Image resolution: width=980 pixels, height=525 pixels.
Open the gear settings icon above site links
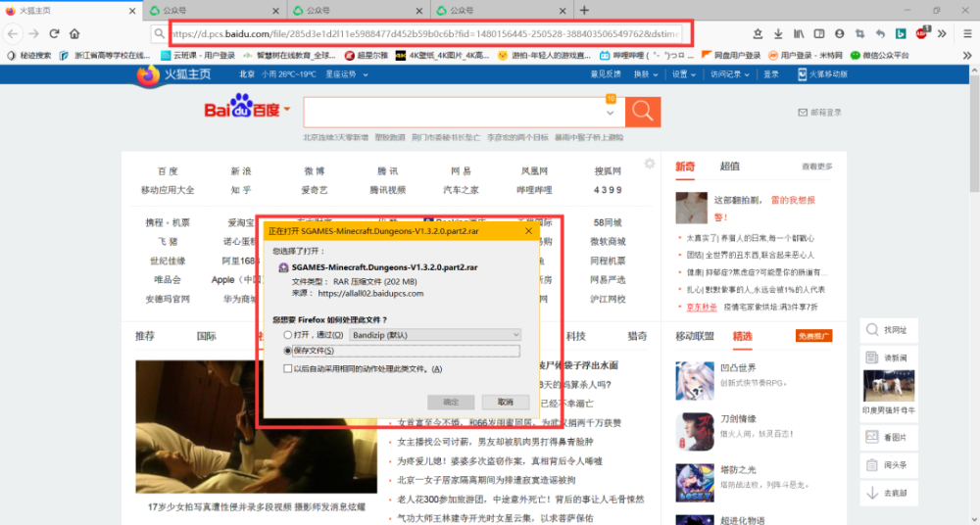[x=650, y=164]
